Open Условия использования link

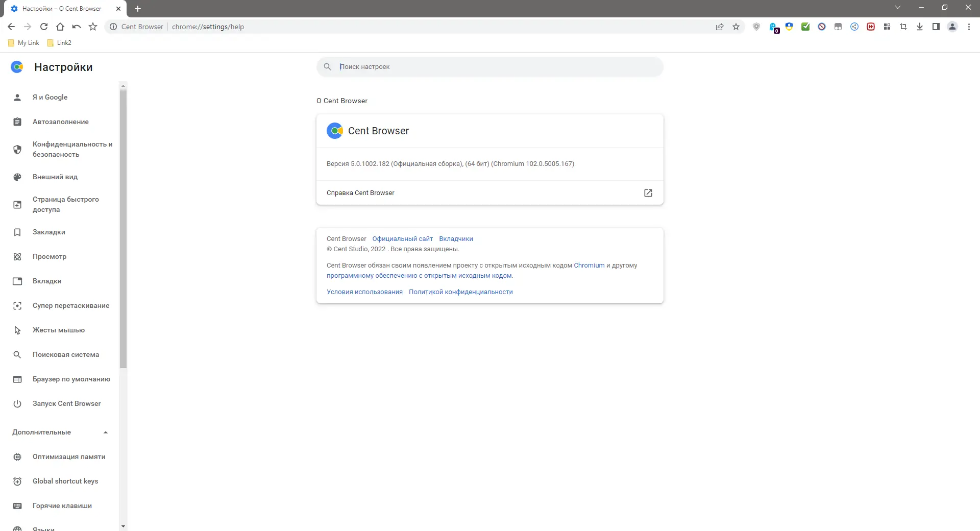click(364, 292)
